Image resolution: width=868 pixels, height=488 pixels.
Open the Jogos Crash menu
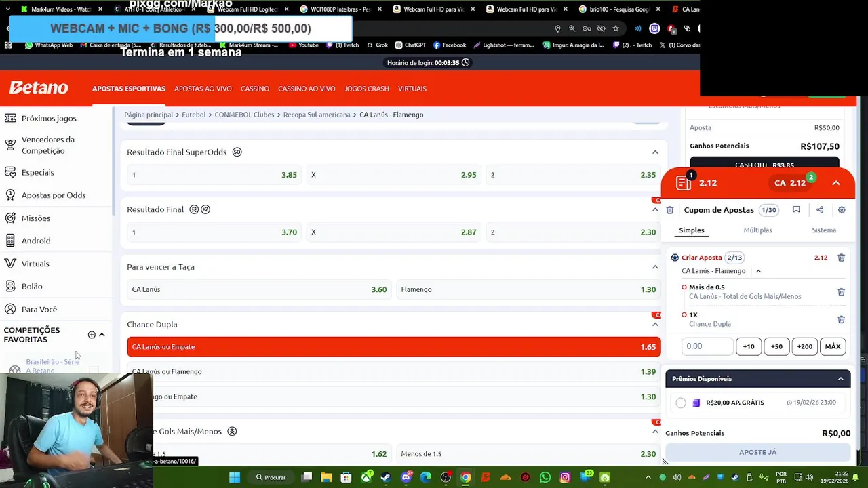(367, 89)
